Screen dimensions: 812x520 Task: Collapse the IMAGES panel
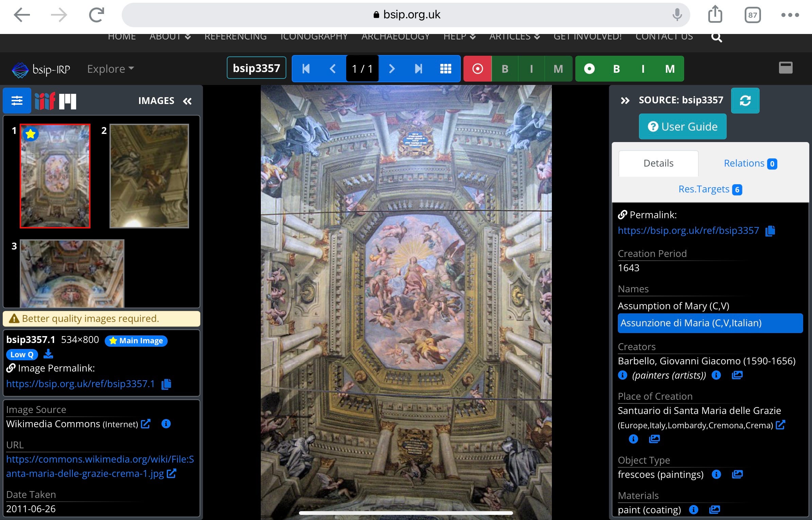click(187, 101)
